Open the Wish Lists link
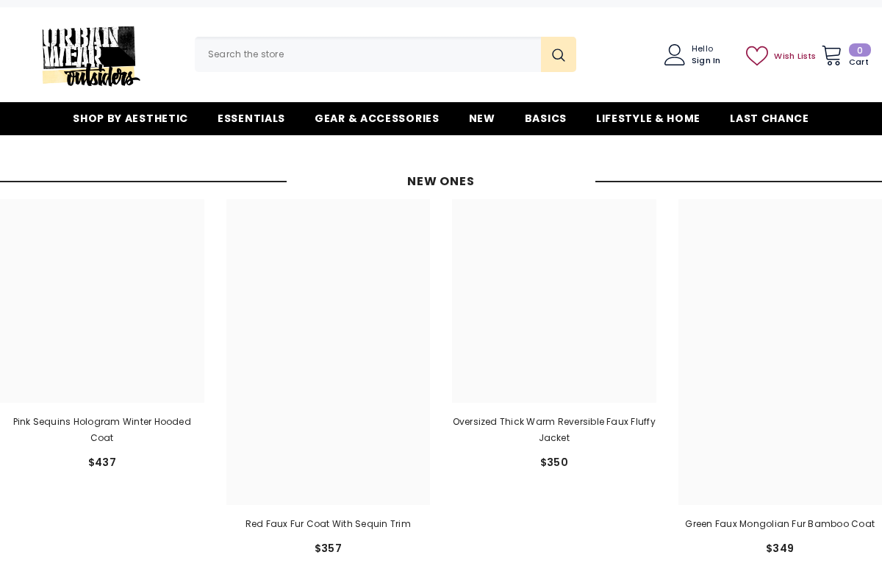 795,56
